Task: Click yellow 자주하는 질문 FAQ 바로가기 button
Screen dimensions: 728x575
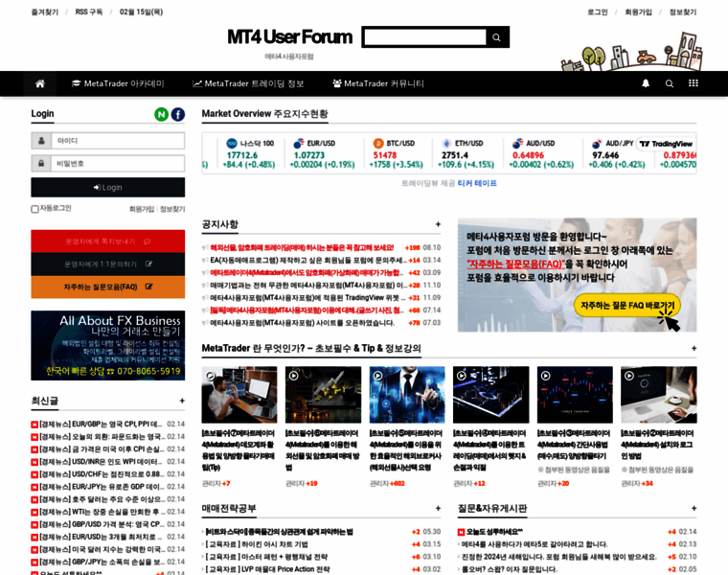Action: tap(627, 305)
